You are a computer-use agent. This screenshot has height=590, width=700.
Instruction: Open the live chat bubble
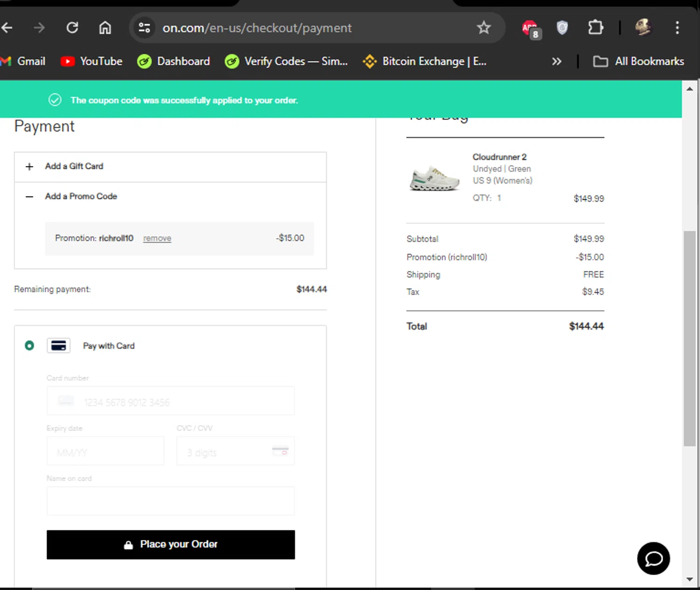pyautogui.click(x=653, y=558)
